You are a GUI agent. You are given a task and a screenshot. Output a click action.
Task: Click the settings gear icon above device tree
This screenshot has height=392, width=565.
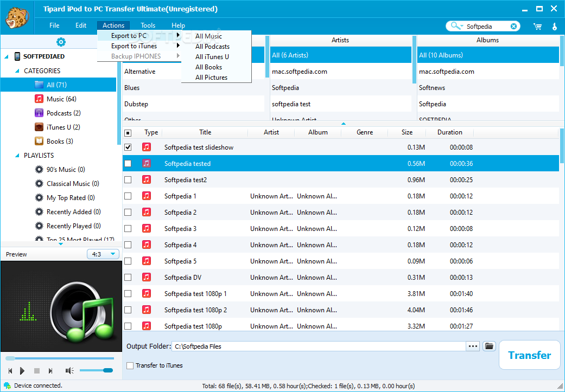(x=61, y=42)
